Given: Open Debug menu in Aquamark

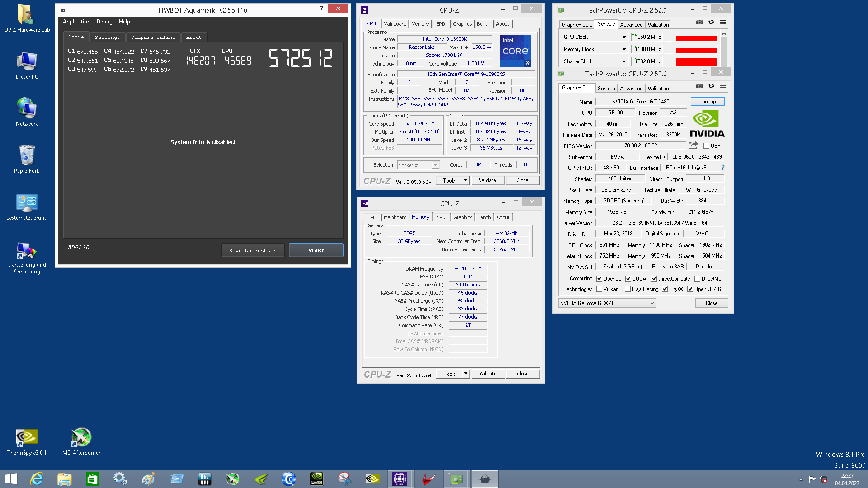Looking at the screenshot, I should 104,22.
